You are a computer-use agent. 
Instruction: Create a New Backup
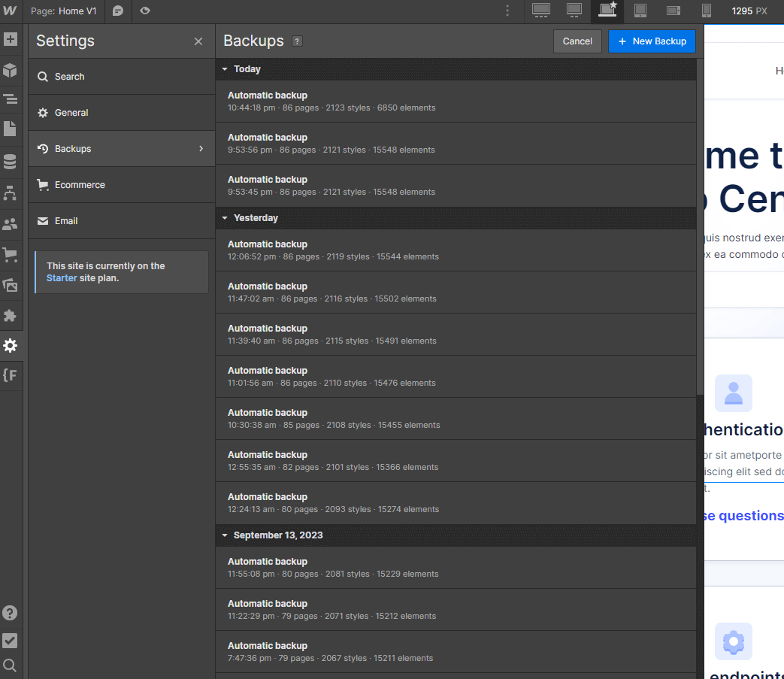click(x=652, y=41)
